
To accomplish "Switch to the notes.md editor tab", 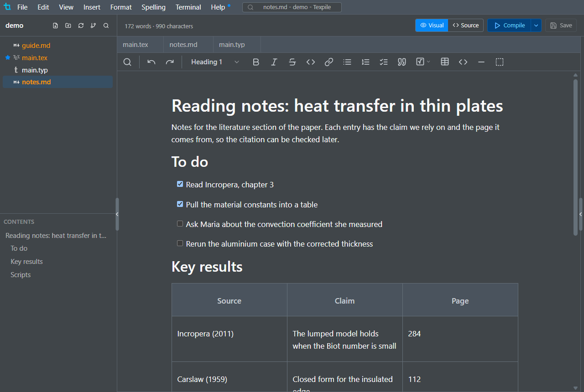I will click(188, 45).
